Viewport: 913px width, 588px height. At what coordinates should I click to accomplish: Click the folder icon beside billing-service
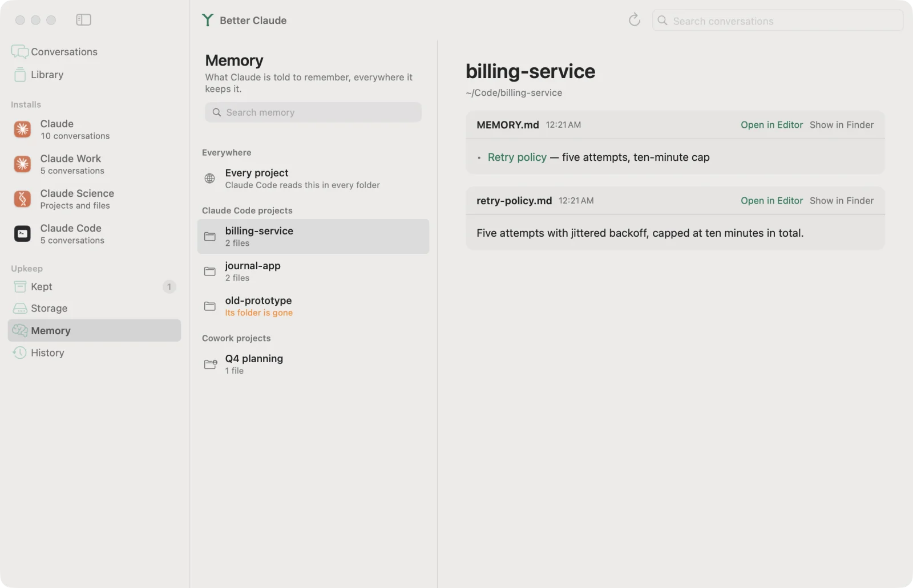click(x=210, y=237)
